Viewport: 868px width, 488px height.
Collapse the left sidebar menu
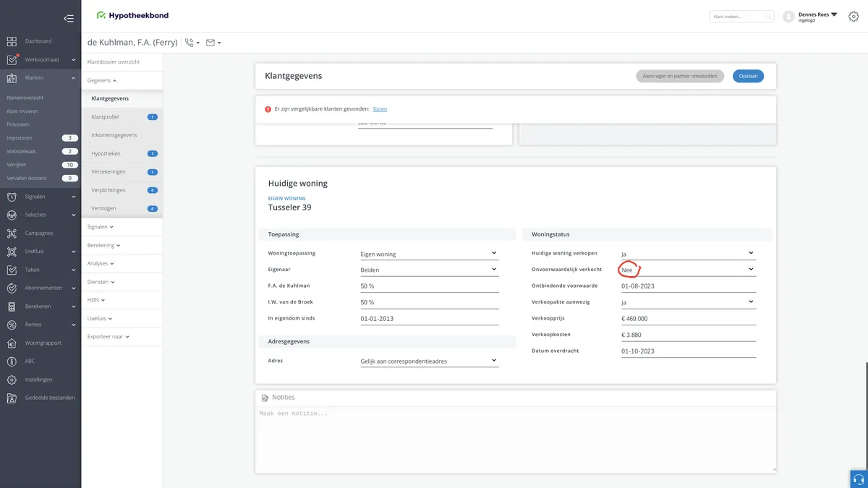coord(69,18)
